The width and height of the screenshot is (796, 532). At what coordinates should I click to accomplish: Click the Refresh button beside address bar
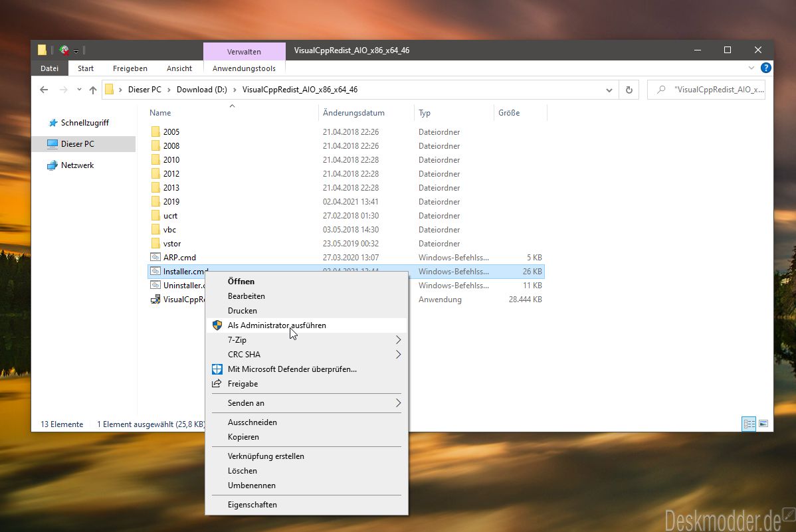pos(629,90)
